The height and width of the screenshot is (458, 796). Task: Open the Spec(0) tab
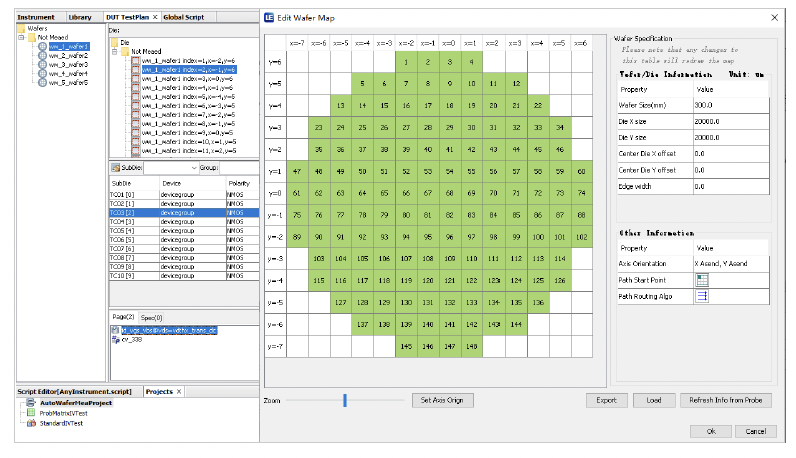tap(151, 318)
